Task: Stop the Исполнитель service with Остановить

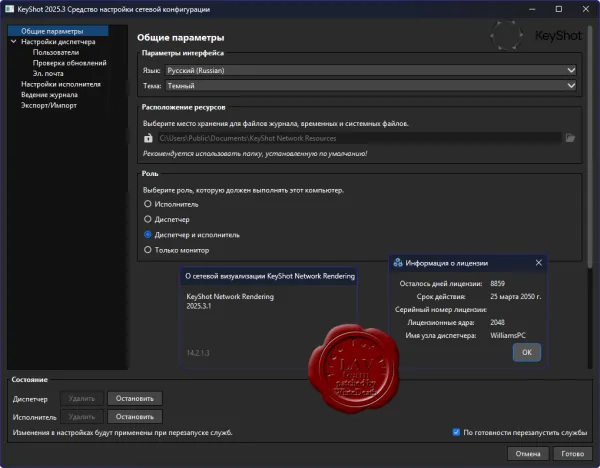Action: pyautogui.click(x=135, y=417)
